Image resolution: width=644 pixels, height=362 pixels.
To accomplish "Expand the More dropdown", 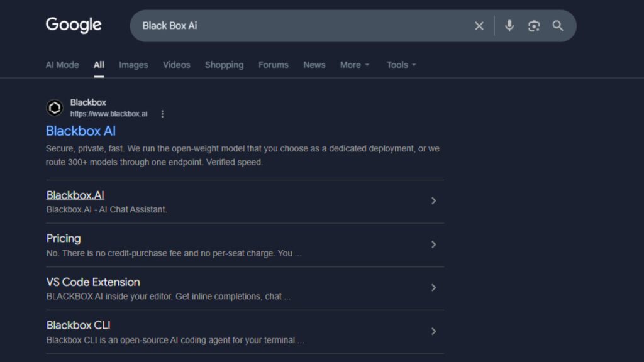I will (355, 65).
